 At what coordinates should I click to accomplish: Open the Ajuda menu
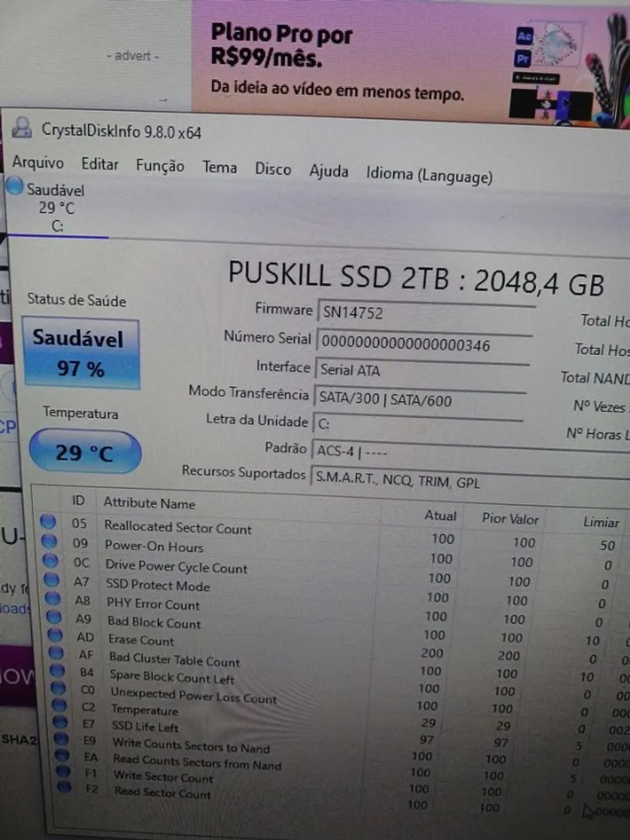(x=328, y=171)
